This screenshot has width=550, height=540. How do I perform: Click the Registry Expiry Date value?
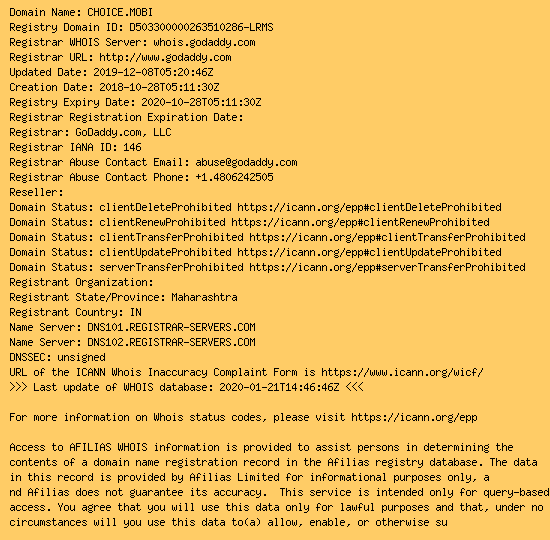click(x=201, y=102)
